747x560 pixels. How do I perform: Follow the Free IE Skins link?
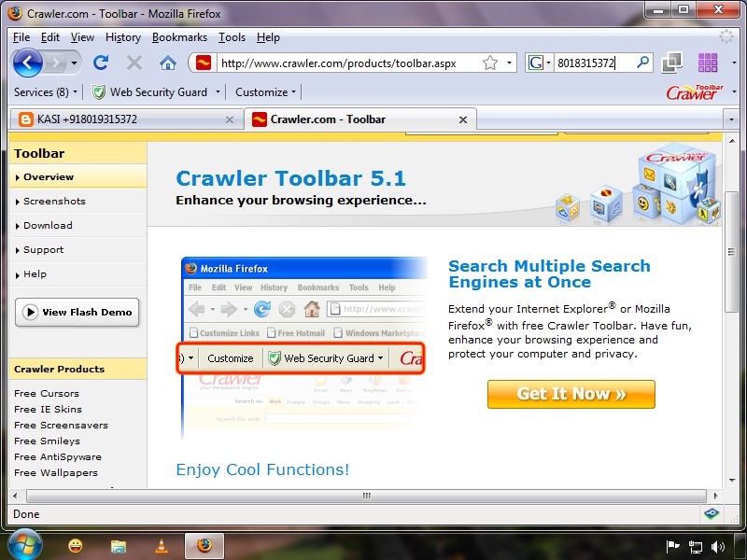click(x=49, y=409)
